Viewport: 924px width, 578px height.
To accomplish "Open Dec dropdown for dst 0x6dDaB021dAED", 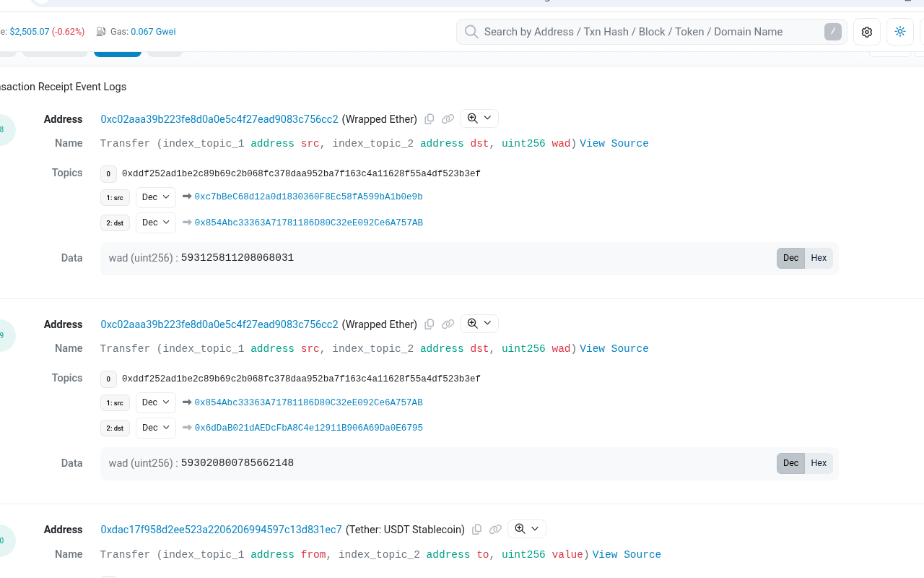I will tap(156, 428).
